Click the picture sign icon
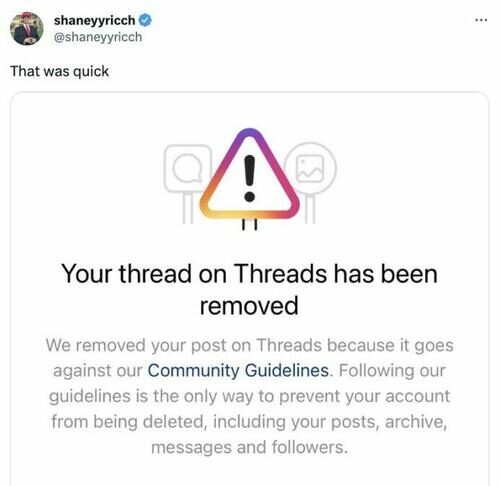 [311, 168]
